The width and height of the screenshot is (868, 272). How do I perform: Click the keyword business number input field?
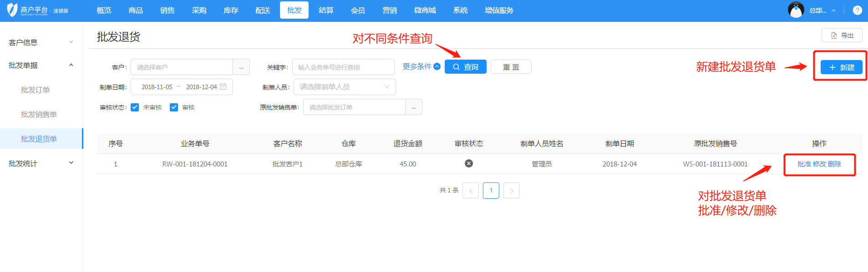[343, 67]
